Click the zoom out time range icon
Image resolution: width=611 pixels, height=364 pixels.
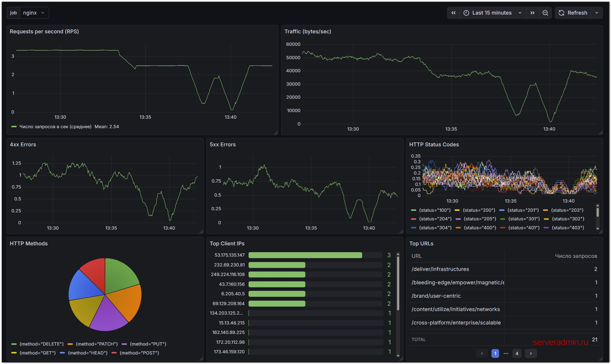coord(545,13)
